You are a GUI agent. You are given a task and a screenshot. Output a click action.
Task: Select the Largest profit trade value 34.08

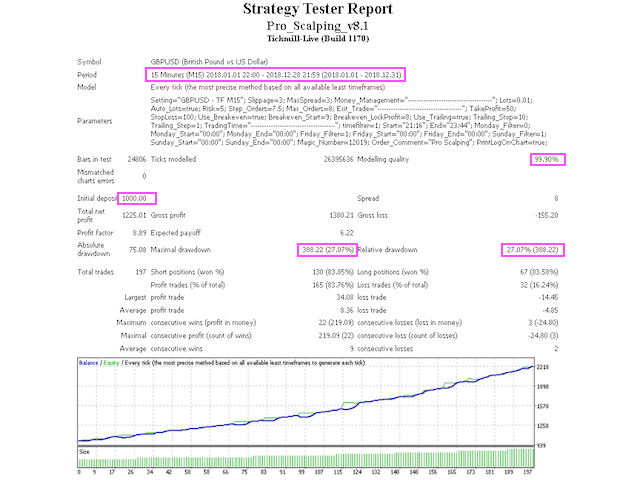[345, 298]
